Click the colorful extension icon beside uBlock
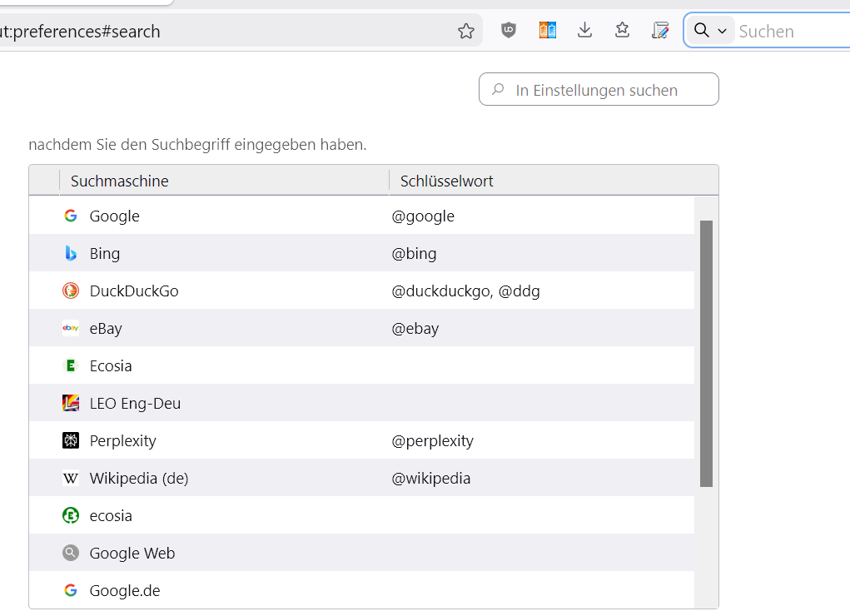Image resolution: width=850 pixels, height=616 pixels. (x=547, y=31)
